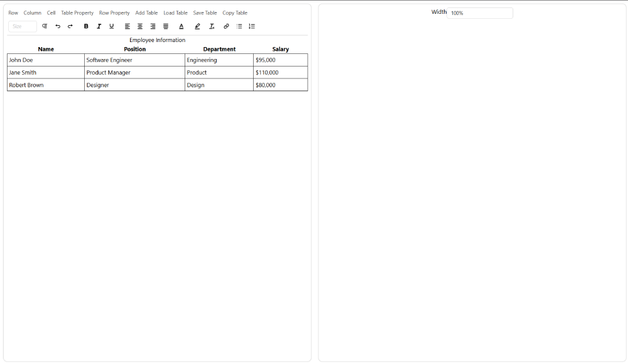Click Save Table
This screenshot has width=628, height=364.
(x=205, y=13)
